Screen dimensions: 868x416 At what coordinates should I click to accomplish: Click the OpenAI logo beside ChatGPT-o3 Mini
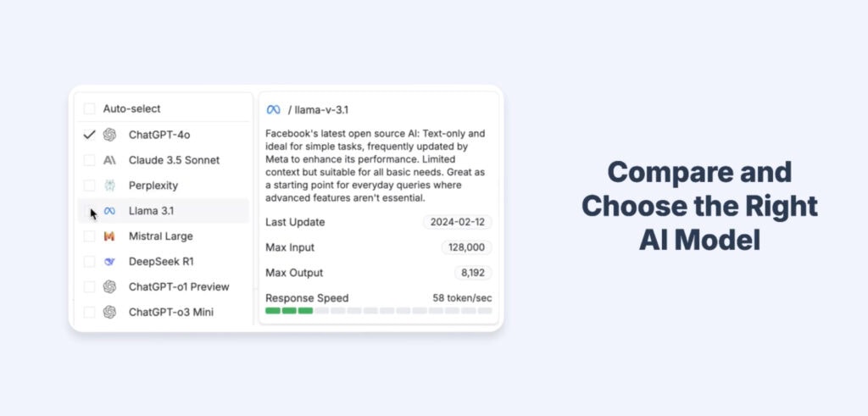(x=109, y=313)
